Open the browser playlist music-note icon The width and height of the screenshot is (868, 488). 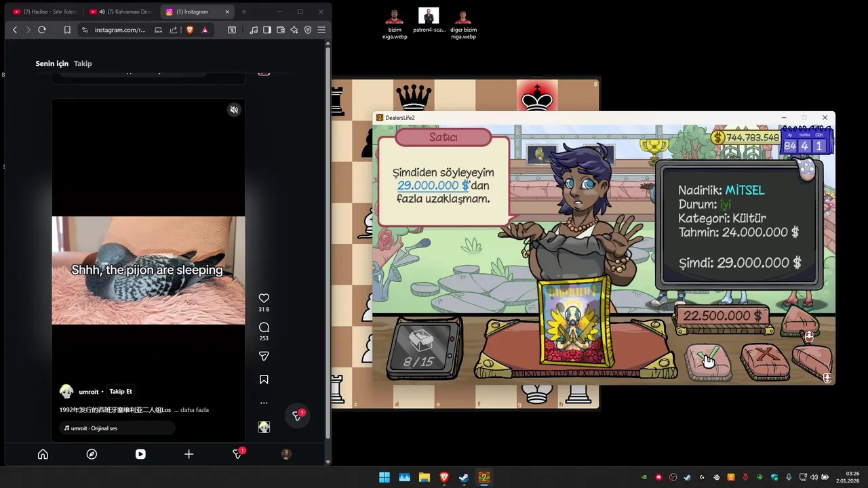(x=254, y=30)
